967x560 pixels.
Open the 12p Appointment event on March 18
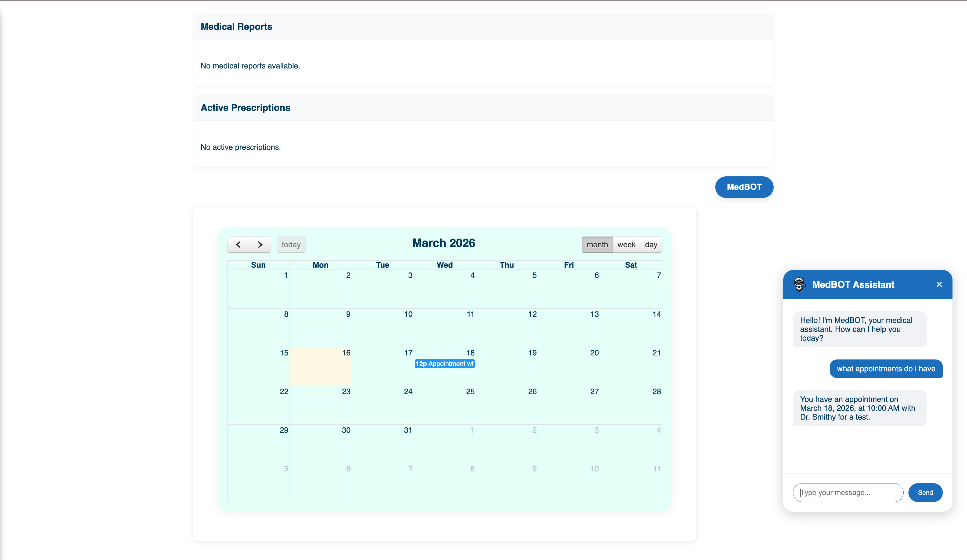tap(444, 363)
